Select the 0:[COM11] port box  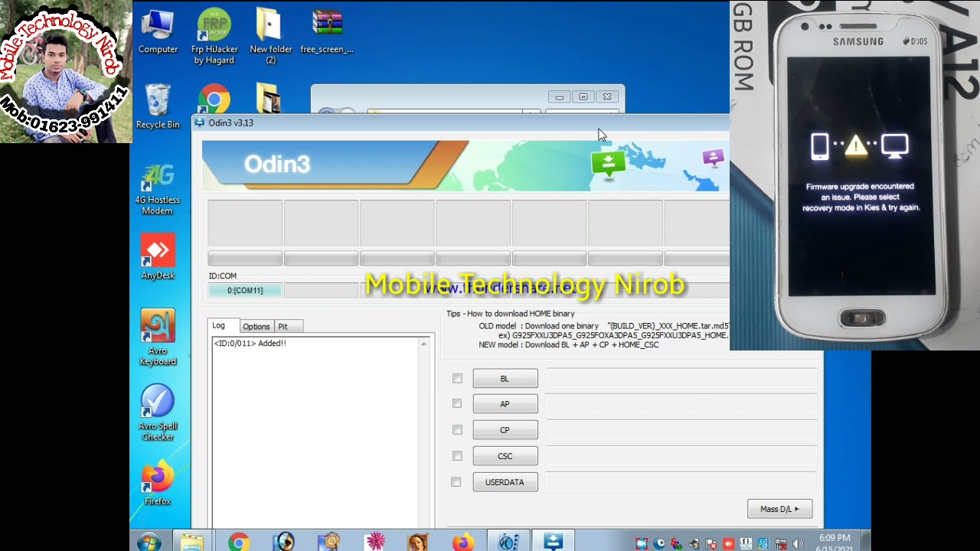pyautogui.click(x=245, y=290)
